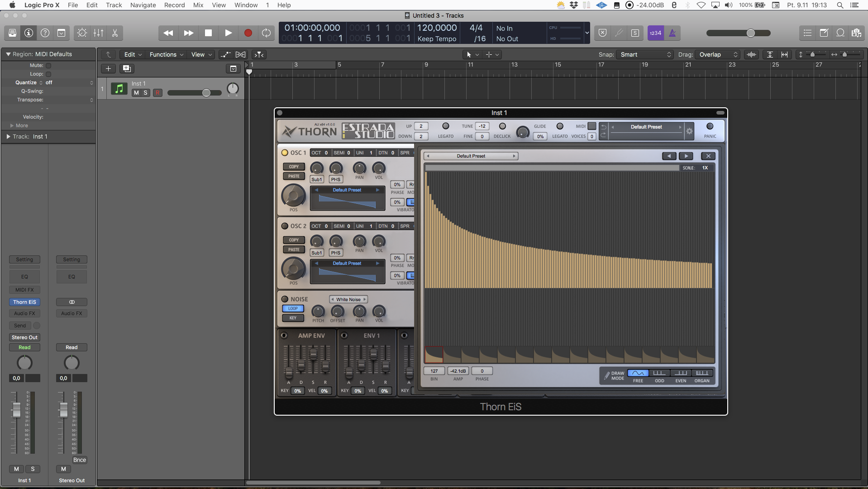The image size is (868, 489).
Task: Open the Mix menu
Action: pyautogui.click(x=198, y=5)
